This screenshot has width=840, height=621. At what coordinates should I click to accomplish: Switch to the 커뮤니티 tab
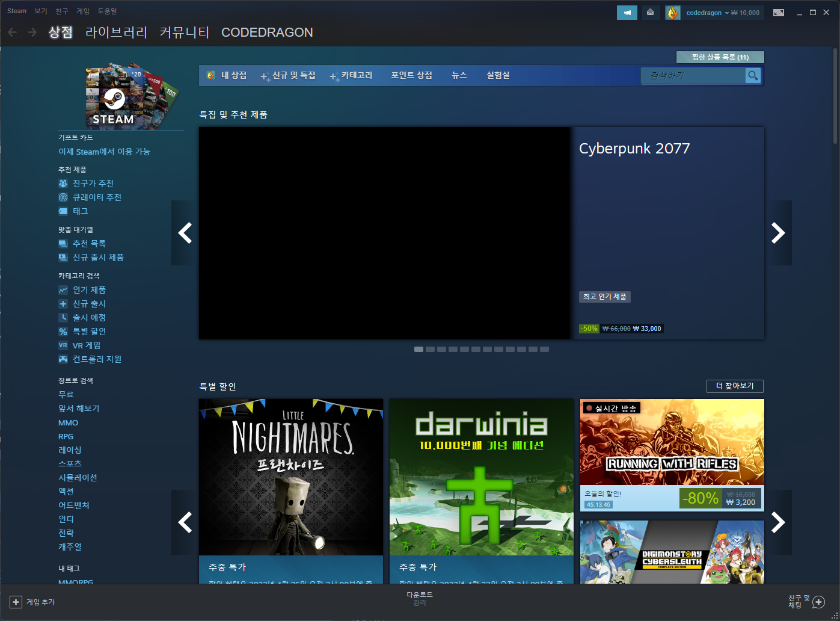click(x=184, y=32)
